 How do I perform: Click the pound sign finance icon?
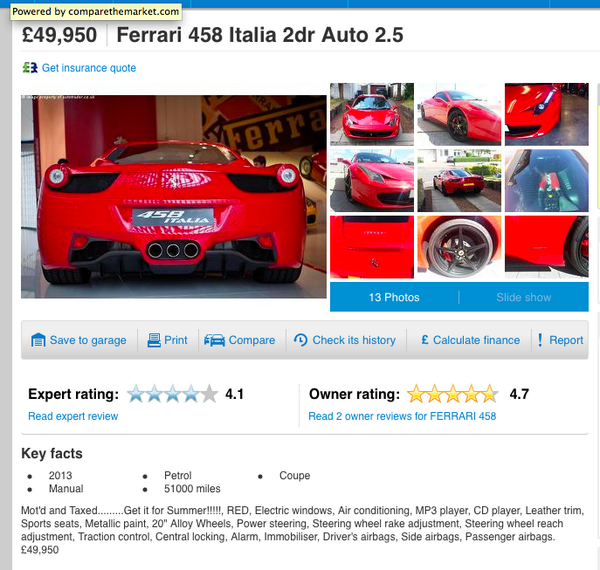[x=425, y=339]
